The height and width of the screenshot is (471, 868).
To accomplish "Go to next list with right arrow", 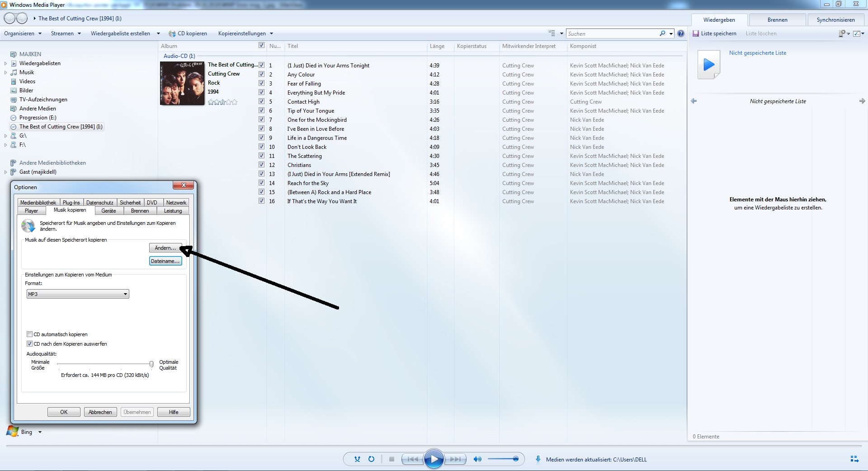I will tap(862, 101).
